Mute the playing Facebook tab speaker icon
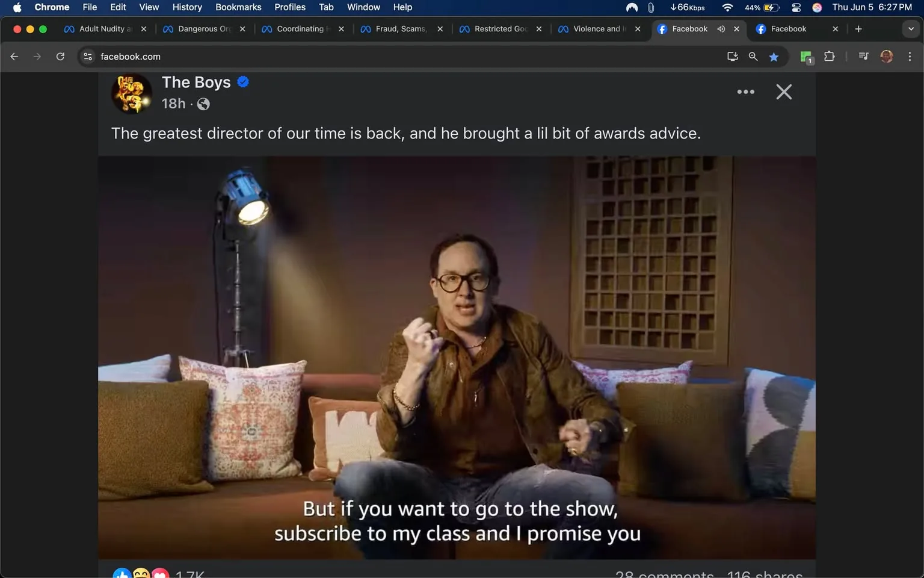The image size is (924, 578). tap(721, 28)
